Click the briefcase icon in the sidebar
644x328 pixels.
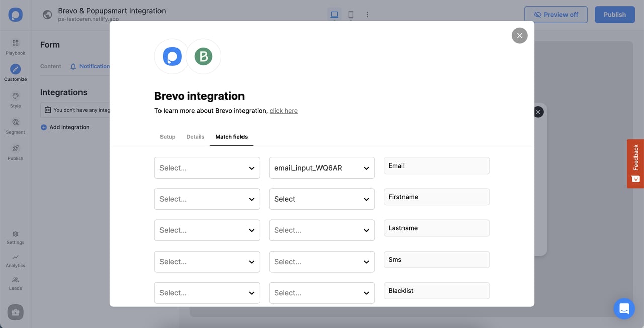click(15, 312)
